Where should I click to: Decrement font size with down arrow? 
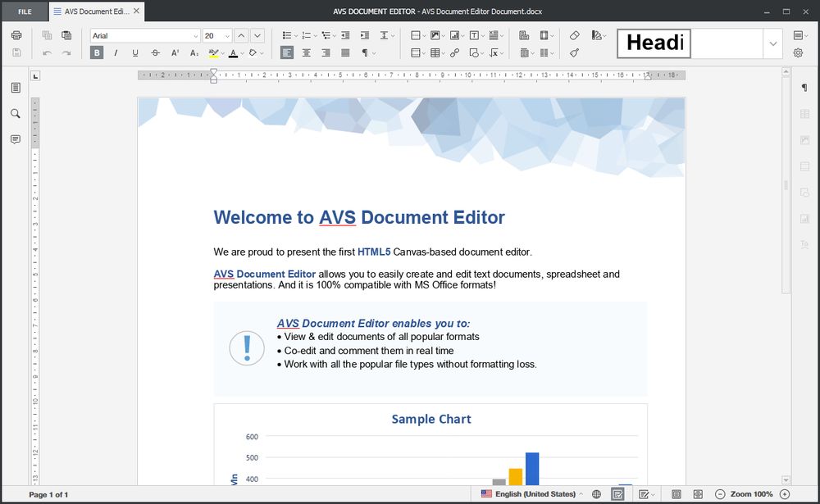pos(257,35)
